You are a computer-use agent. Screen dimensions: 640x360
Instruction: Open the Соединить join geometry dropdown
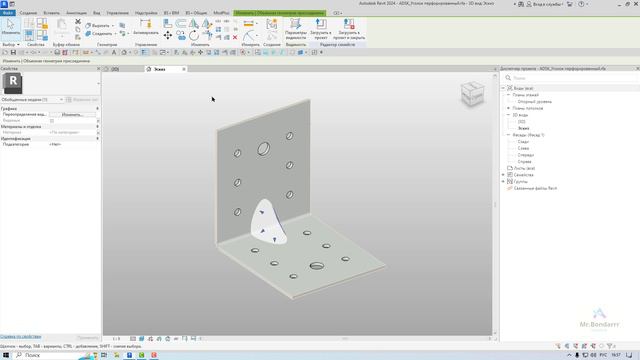tap(115, 33)
